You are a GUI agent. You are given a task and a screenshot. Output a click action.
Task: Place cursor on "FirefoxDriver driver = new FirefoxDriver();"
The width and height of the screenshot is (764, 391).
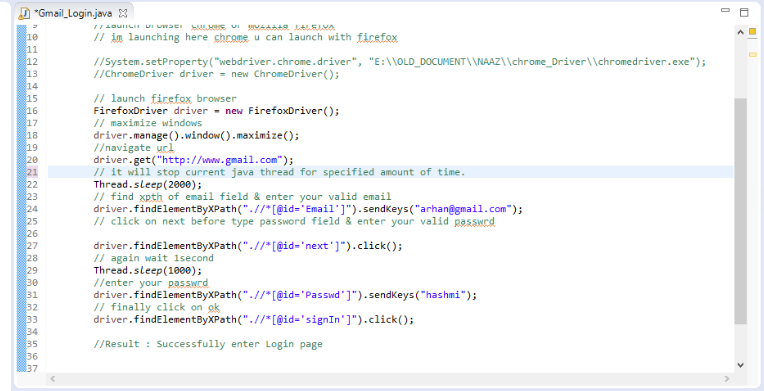(x=216, y=111)
